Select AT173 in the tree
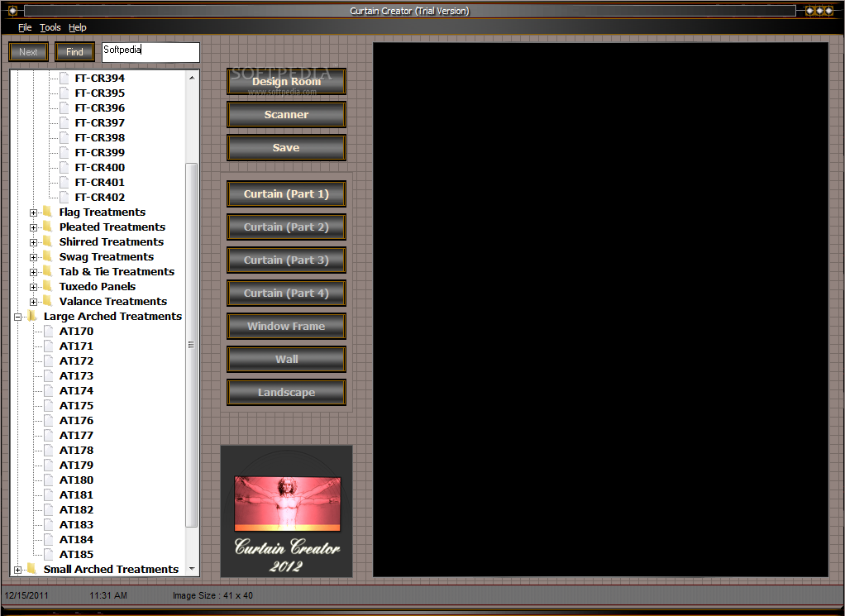The width and height of the screenshot is (845, 616). click(76, 375)
